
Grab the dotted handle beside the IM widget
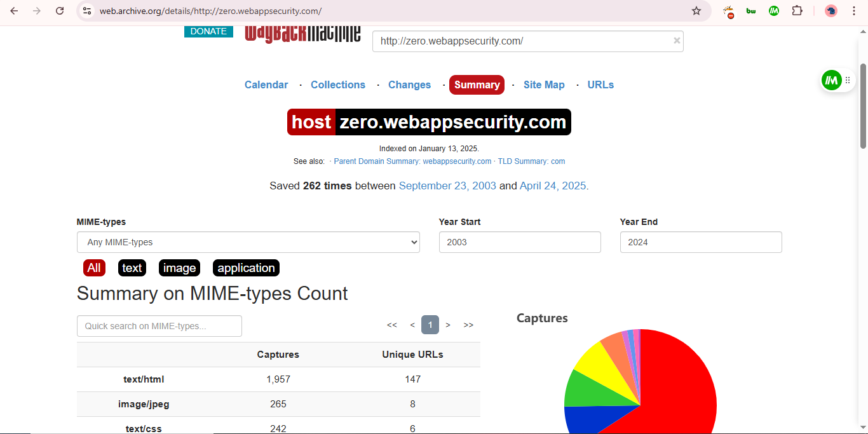[x=848, y=80]
